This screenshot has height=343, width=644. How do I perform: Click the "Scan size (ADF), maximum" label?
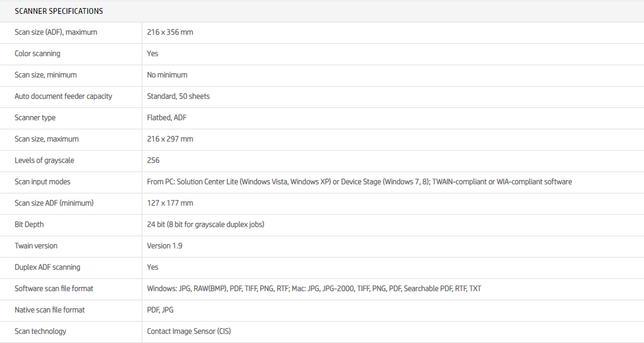point(56,32)
